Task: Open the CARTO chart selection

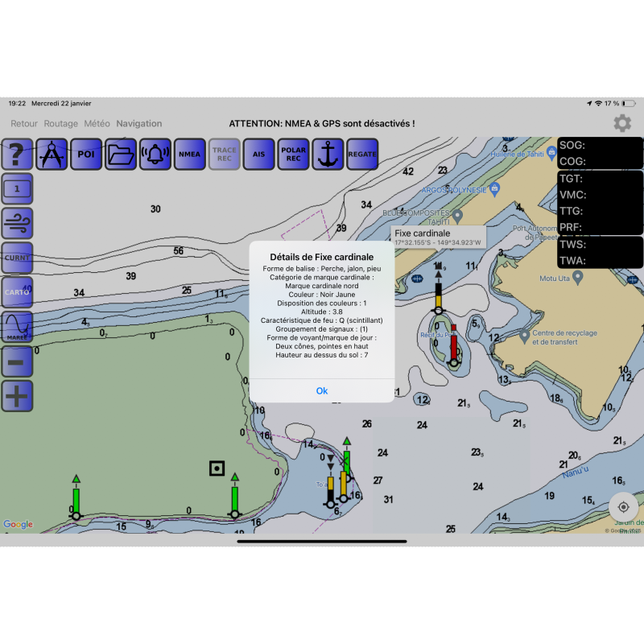Action: point(17,292)
